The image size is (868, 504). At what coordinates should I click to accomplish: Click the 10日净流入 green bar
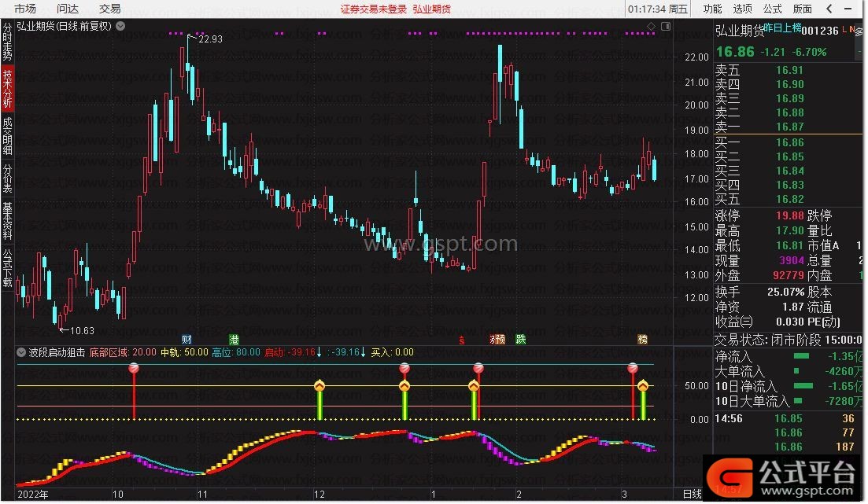(x=803, y=386)
